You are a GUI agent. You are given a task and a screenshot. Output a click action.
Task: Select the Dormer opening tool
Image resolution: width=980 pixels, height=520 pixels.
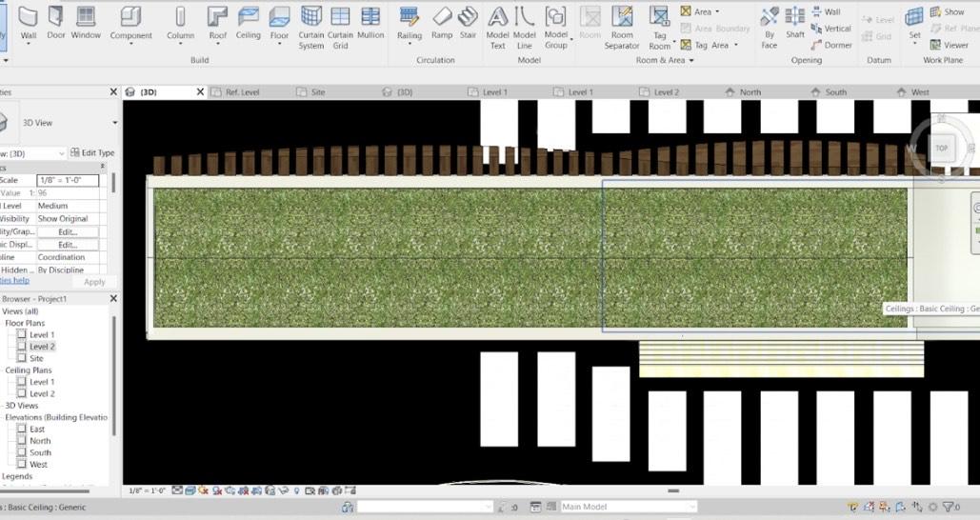click(831, 45)
